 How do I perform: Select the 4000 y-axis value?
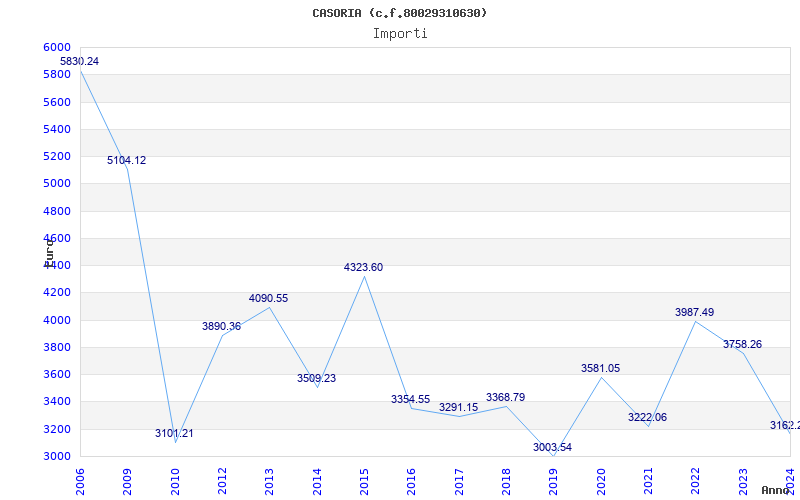pyautogui.click(x=57, y=320)
